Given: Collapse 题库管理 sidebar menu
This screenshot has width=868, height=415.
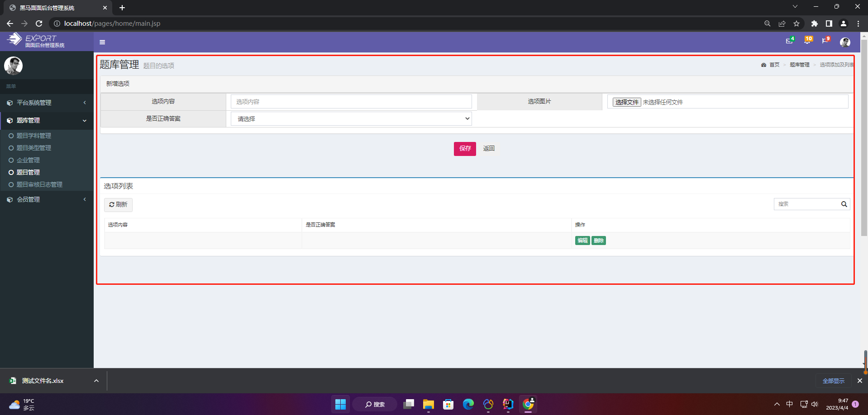Looking at the screenshot, I should coord(47,120).
